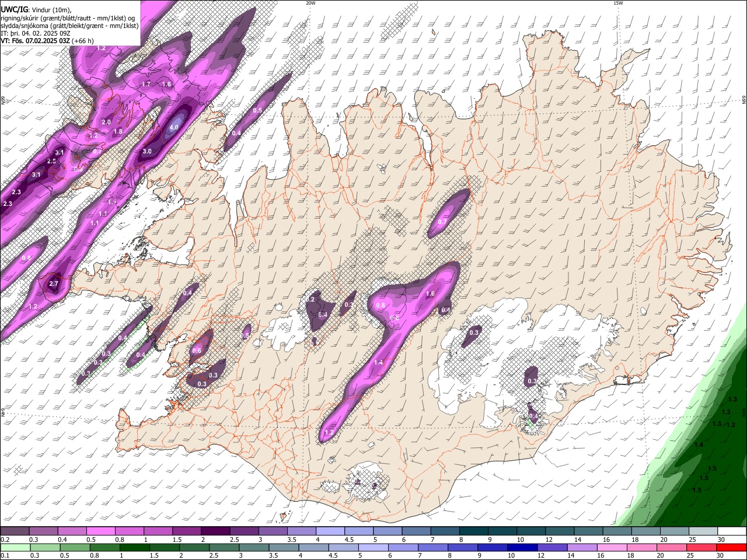Screen dimensions: 747x560
Task: Click the '0.1' label in the bottom legend row
Action: tap(4, 555)
